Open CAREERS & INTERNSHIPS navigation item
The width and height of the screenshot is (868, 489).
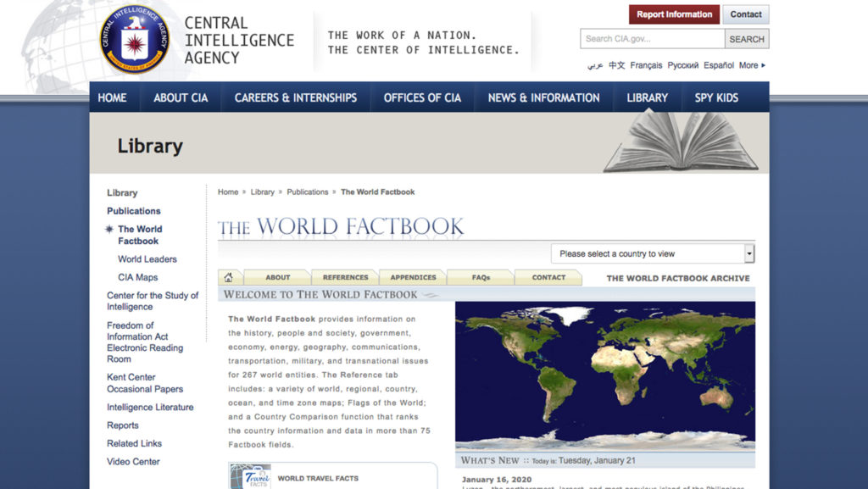click(296, 98)
